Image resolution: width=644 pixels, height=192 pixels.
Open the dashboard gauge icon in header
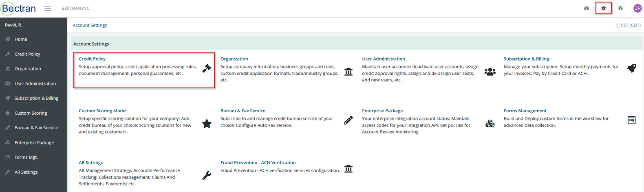click(x=587, y=8)
